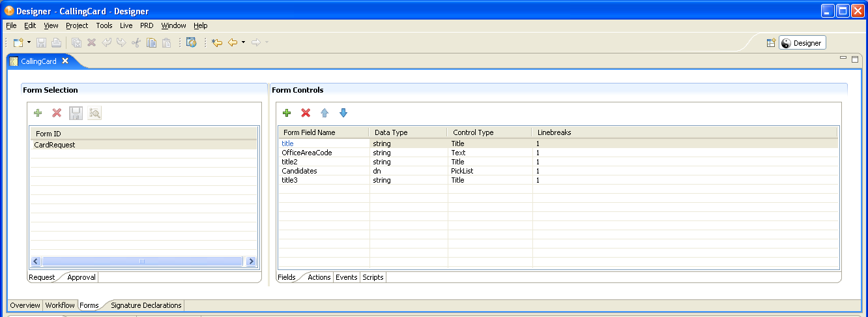The width and height of the screenshot is (868, 317).
Task: Move field up with blue arrow
Action: click(325, 113)
